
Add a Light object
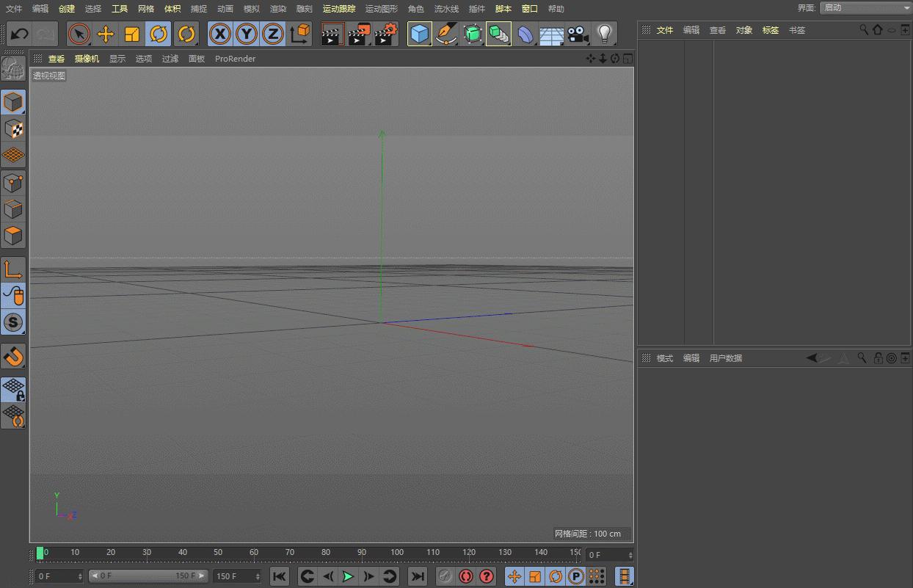(x=603, y=34)
